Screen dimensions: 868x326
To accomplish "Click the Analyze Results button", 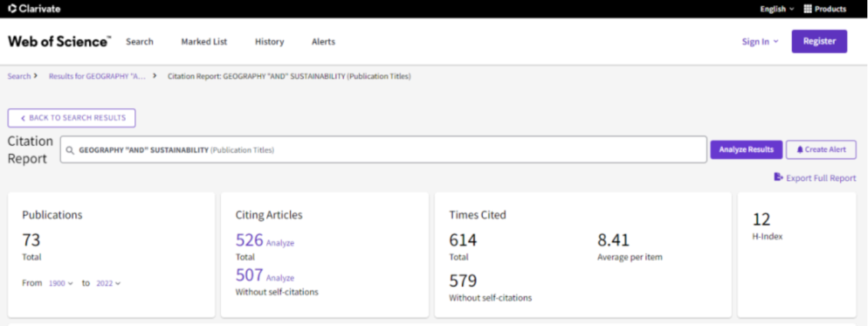I will click(x=746, y=149).
